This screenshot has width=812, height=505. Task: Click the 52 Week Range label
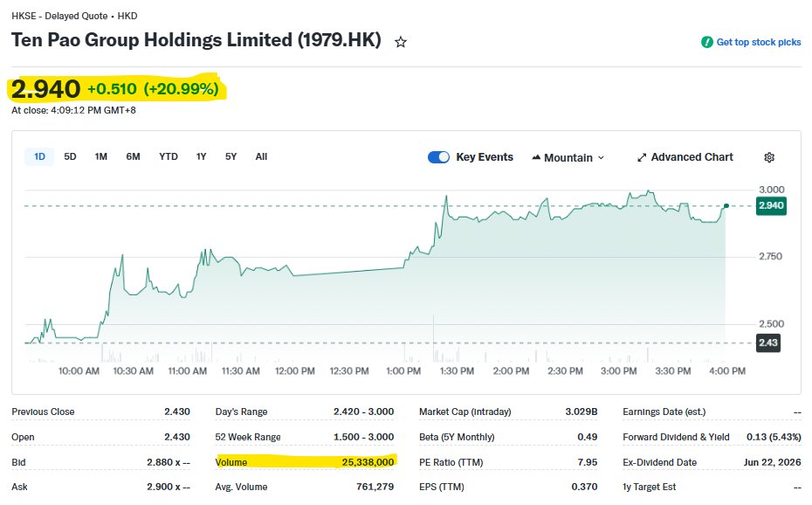pyautogui.click(x=248, y=437)
